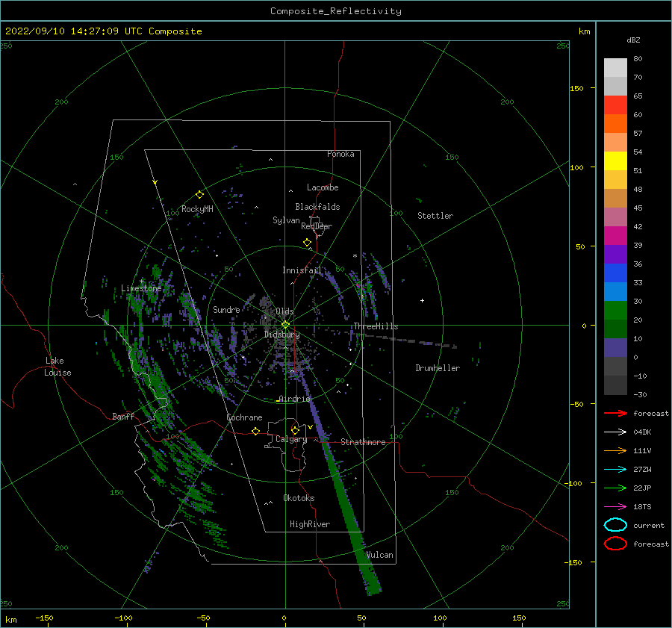
Task: Select the purple 10 dBZ color swatch
Action: (615, 347)
